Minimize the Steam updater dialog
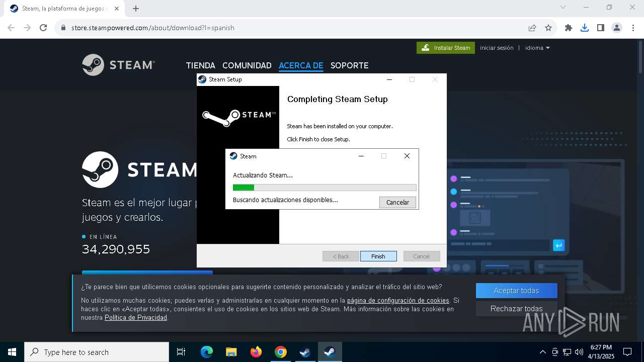Viewport: 644px width, 362px height. click(x=361, y=156)
